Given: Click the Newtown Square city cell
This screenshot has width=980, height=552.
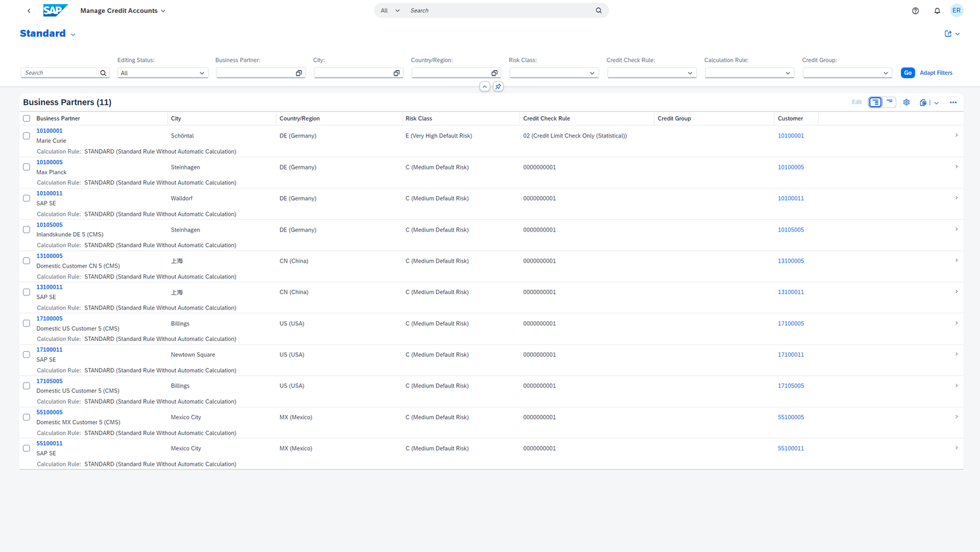Looking at the screenshot, I should click(193, 355).
